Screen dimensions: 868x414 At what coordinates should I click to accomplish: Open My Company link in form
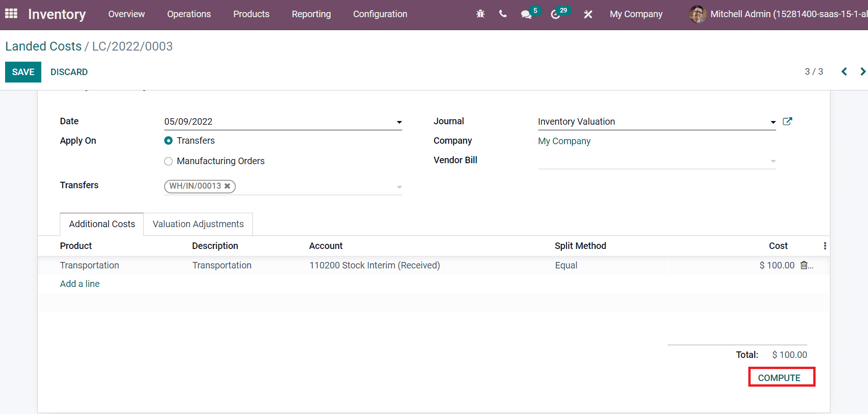tap(564, 141)
